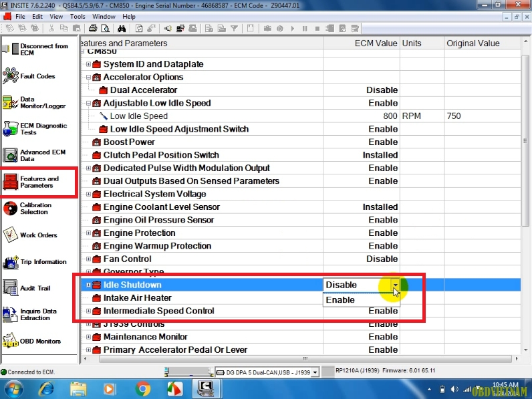
Task: Click the megaphone toolbar icon
Action: (x=168, y=29)
